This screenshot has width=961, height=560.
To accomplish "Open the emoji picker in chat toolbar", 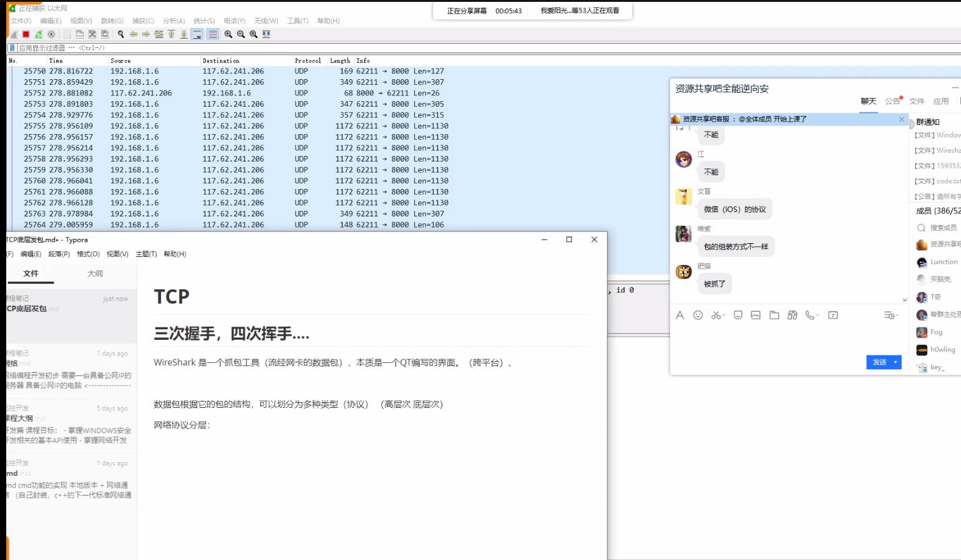I will pyautogui.click(x=698, y=315).
